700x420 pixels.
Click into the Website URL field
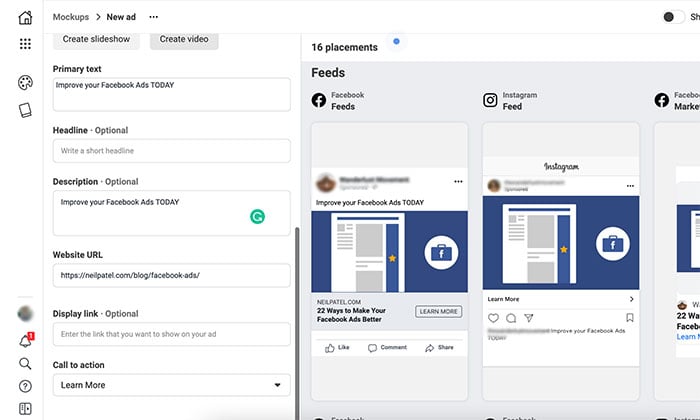point(171,275)
